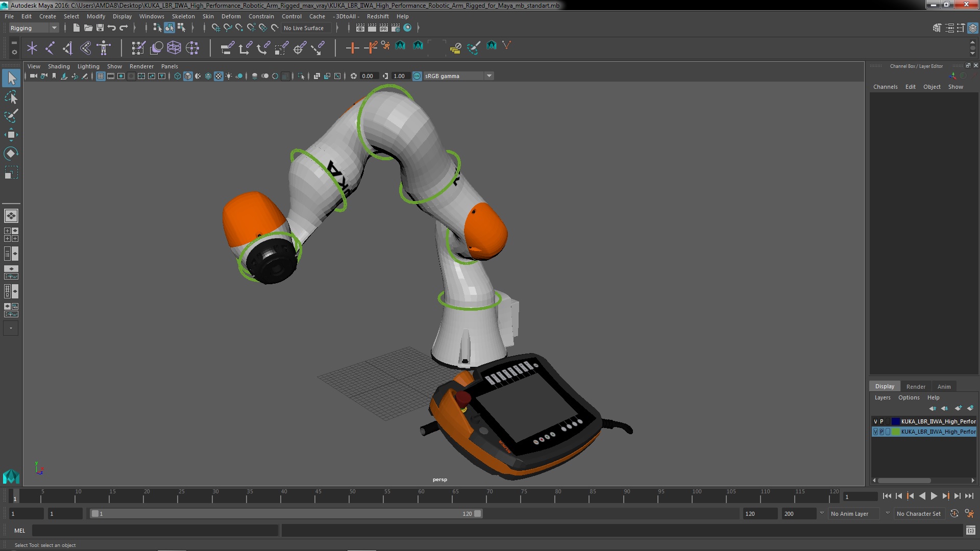980x551 pixels.
Task: Open Render Settings window icon
Action: 396,28
